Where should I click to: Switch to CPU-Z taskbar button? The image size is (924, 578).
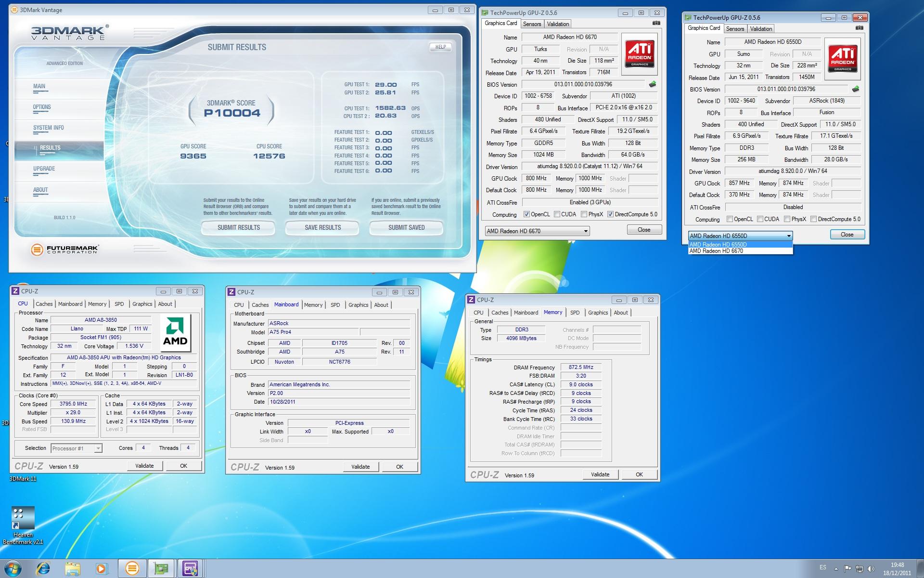pyautogui.click(x=191, y=569)
